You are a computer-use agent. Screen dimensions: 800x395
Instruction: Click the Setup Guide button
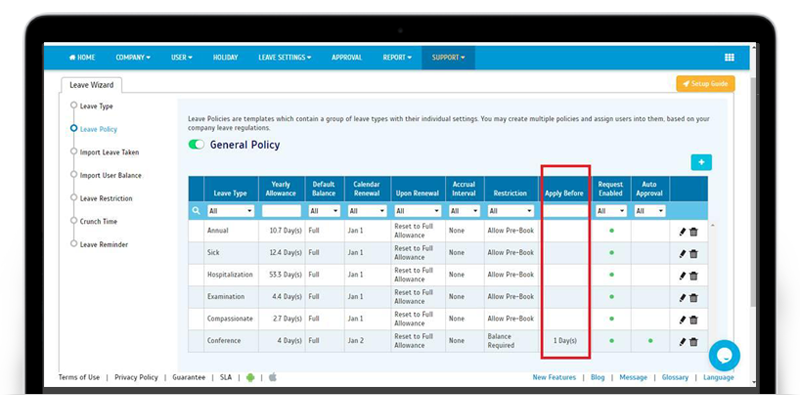click(706, 84)
